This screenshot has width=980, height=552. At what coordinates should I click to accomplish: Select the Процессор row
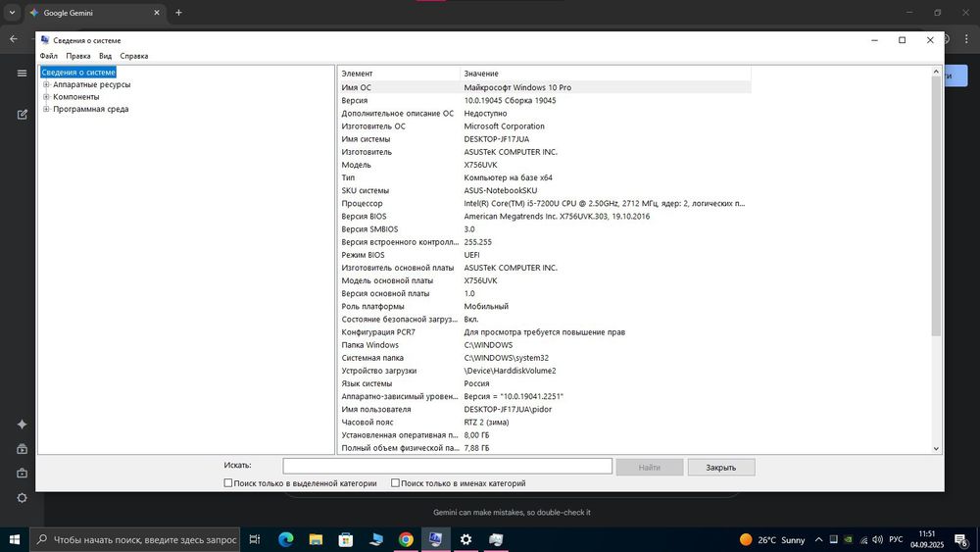click(544, 203)
